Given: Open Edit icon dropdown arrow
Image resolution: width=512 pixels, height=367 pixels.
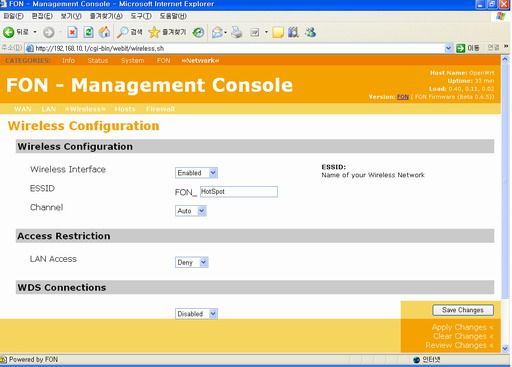Looking at the screenshot, I should tap(266, 32).
